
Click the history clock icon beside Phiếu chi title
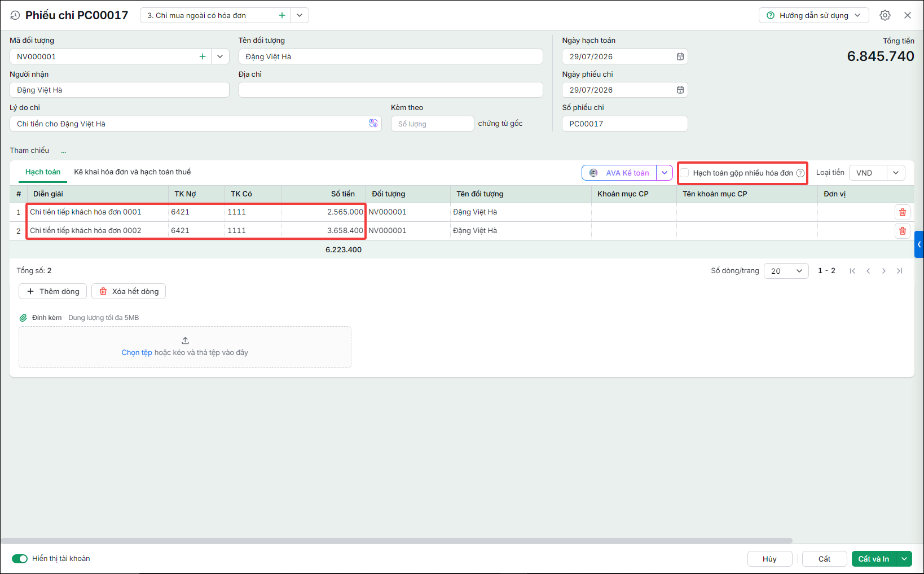tap(15, 16)
